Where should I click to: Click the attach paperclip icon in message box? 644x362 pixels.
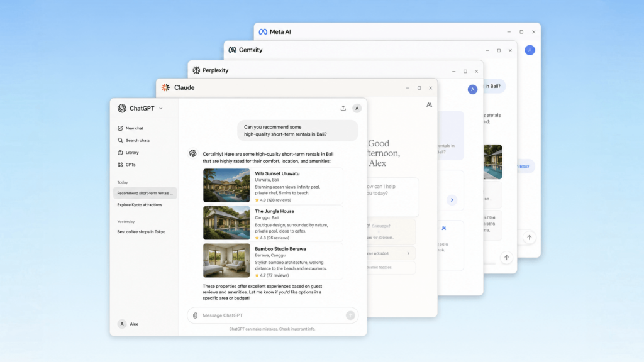pyautogui.click(x=195, y=315)
